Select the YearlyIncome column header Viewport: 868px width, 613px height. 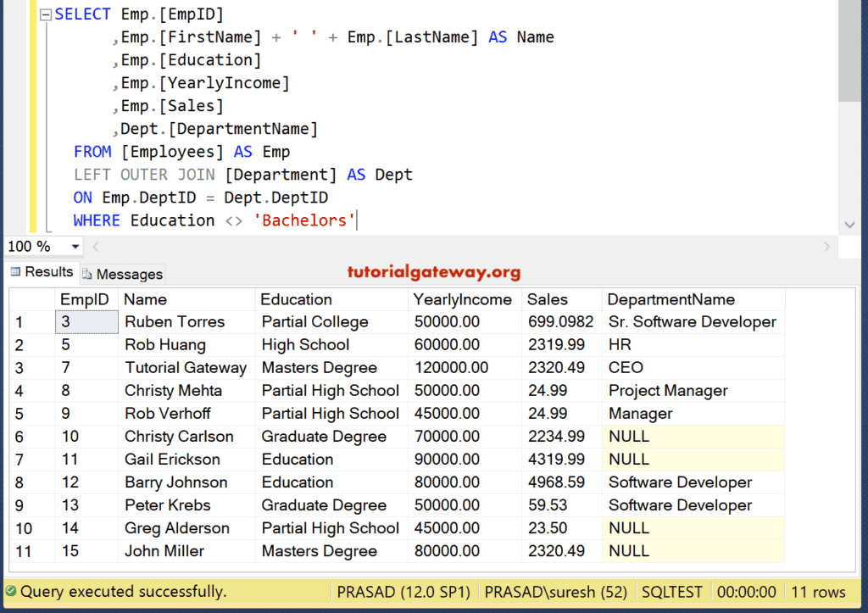tap(462, 299)
